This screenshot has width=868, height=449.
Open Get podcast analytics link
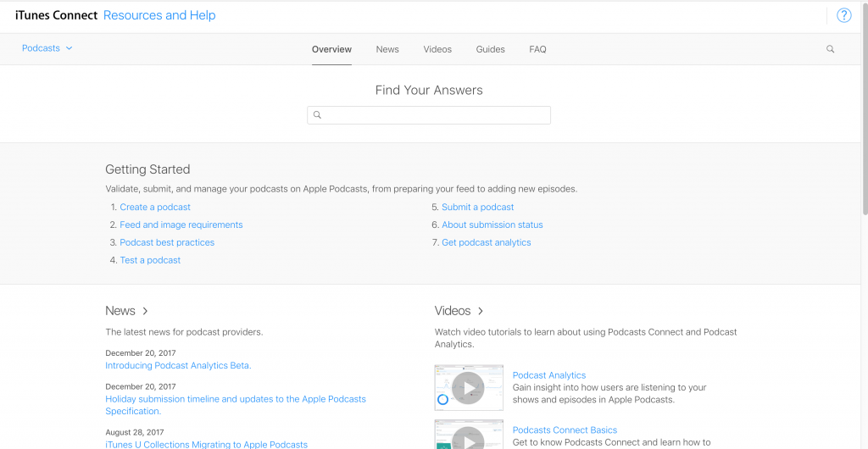click(486, 242)
